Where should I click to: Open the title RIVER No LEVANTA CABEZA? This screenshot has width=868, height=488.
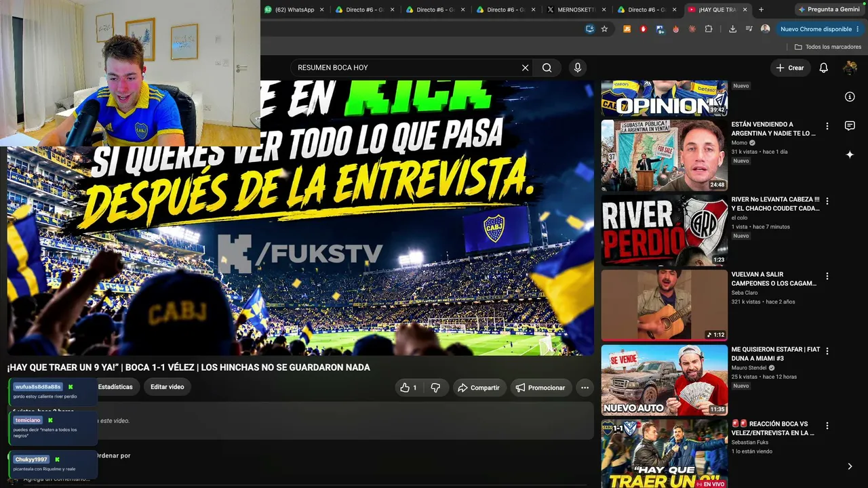point(775,204)
